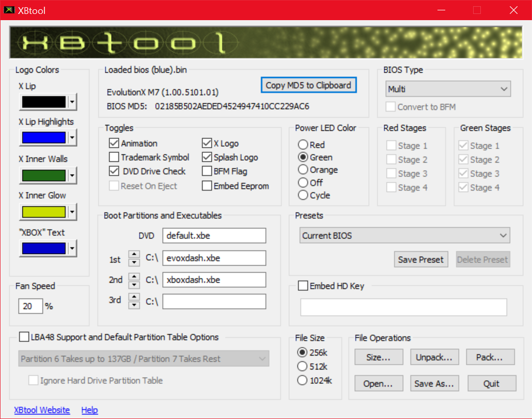Open the X Lip Highlights color dropdown arrow
Image resolution: width=532 pixels, height=419 pixels.
(x=72, y=138)
